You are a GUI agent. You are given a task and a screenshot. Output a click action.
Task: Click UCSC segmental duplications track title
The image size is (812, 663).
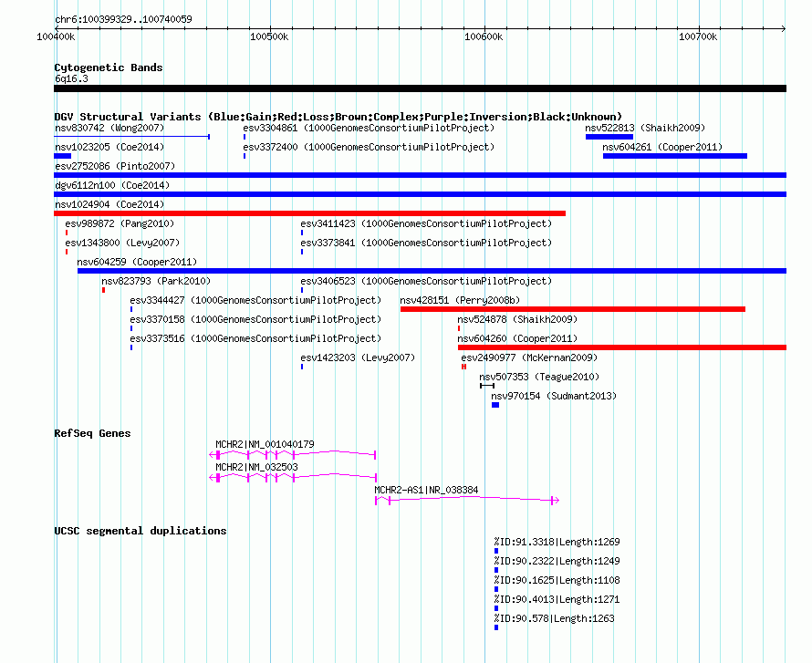141,531
